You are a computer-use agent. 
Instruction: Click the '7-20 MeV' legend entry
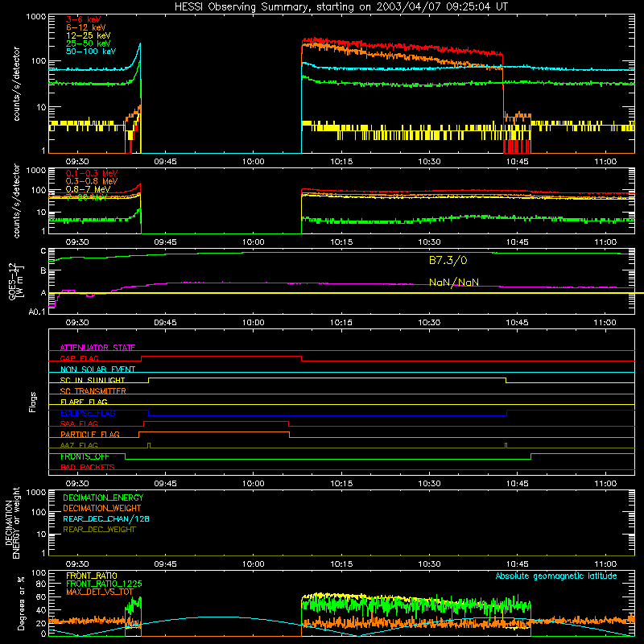86,197
